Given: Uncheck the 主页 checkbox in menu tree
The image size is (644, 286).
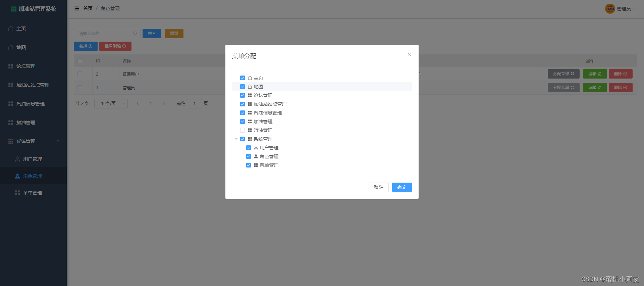Looking at the screenshot, I should point(243,78).
